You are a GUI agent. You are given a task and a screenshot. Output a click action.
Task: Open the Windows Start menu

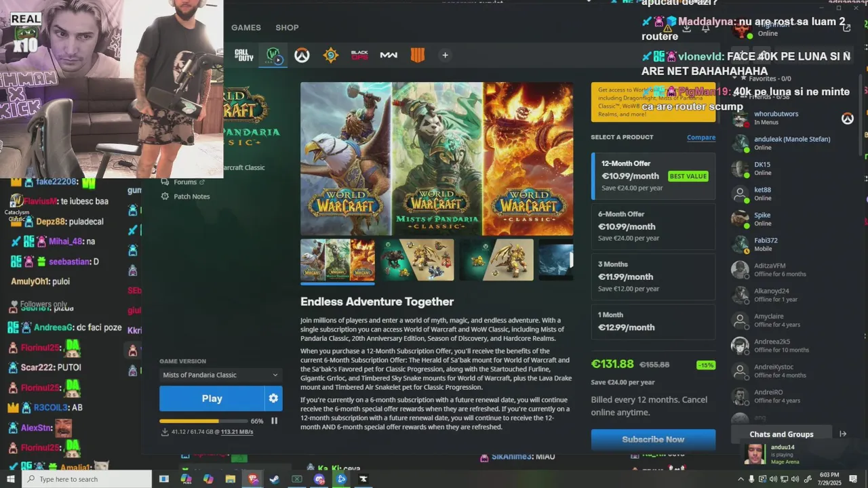point(11,479)
